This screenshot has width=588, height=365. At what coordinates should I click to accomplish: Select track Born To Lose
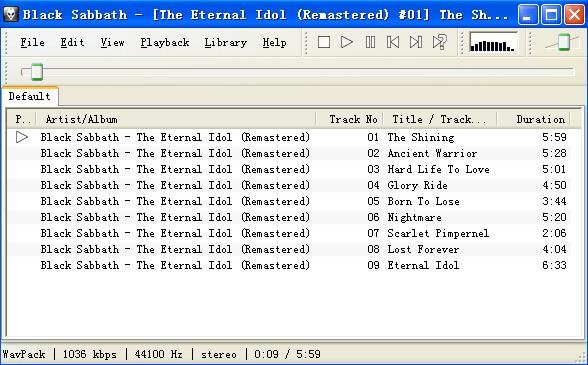click(x=423, y=201)
